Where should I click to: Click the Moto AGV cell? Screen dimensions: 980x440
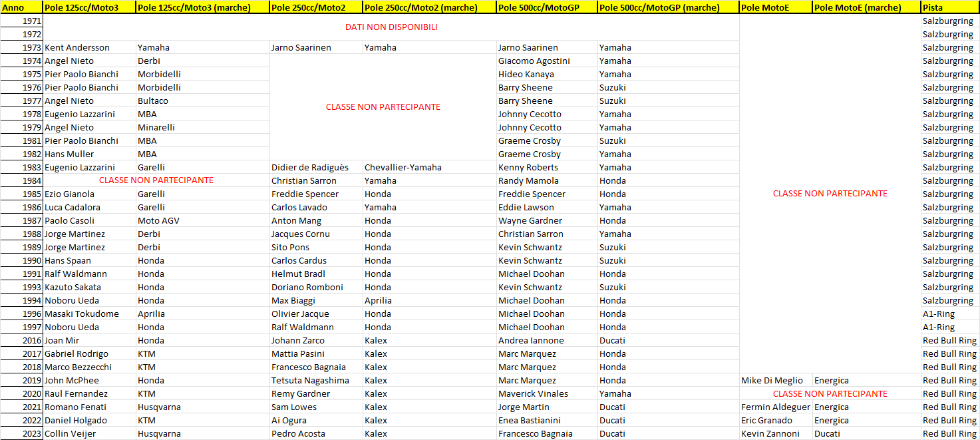click(202, 220)
